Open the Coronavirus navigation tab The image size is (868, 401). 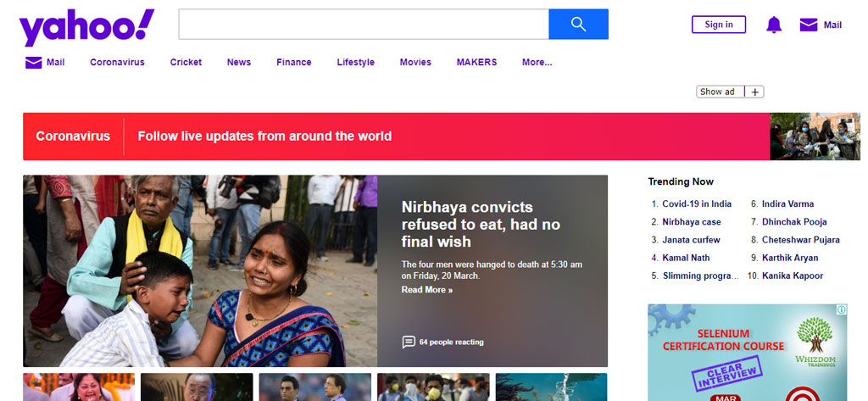pyautogui.click(x=117, y=63)
